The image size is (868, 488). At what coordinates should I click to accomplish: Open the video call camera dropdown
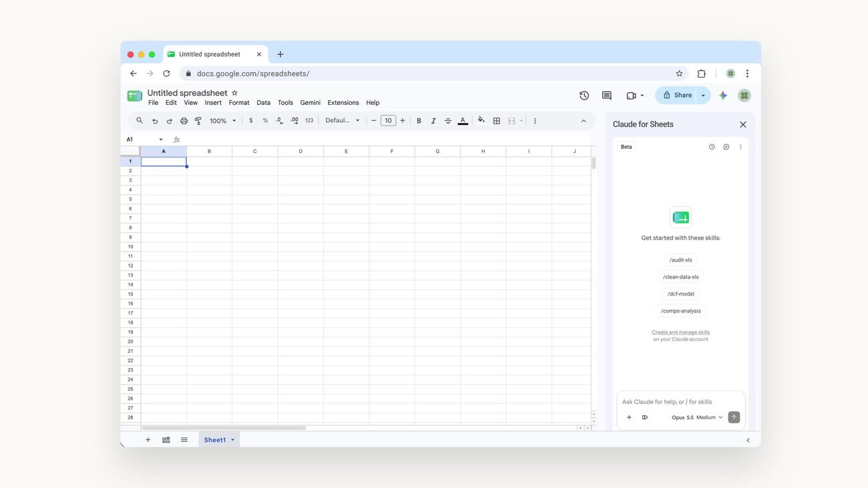[x=635, y=95]
